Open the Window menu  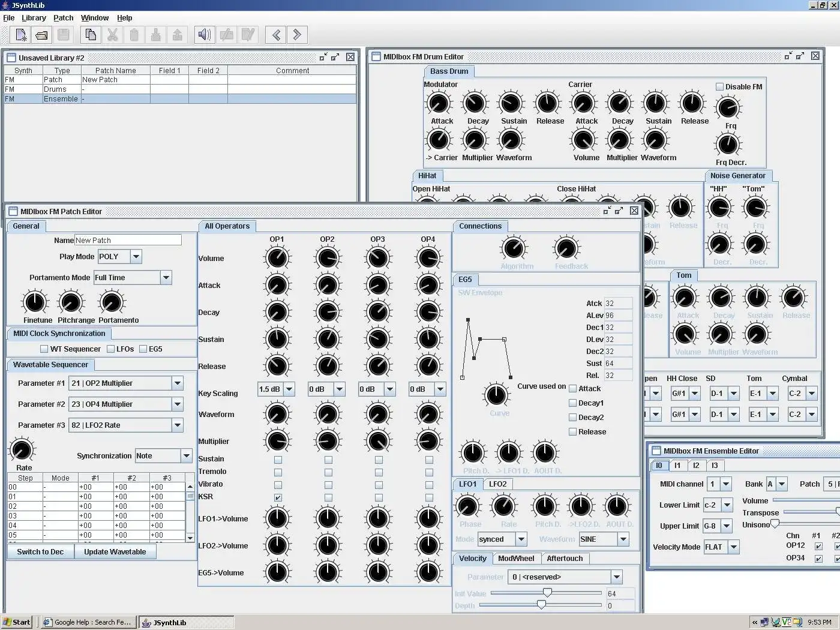pos(95,18)
